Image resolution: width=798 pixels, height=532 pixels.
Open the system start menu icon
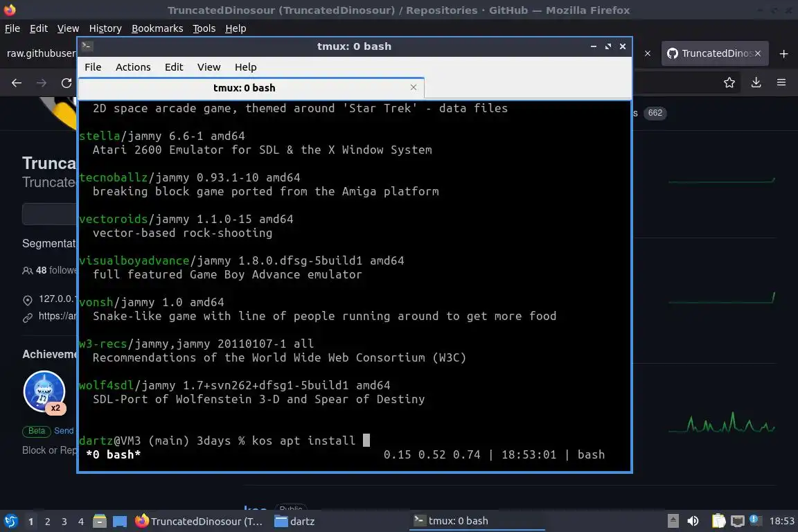tap(10, 522)
